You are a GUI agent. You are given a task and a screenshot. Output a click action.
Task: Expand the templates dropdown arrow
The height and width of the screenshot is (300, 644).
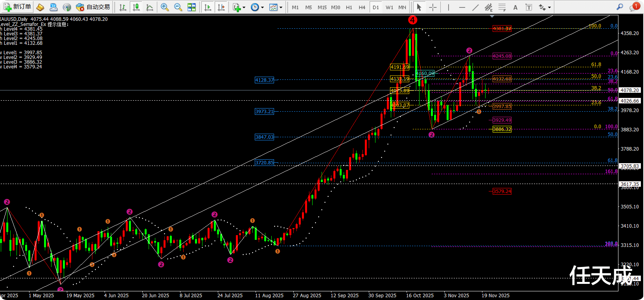coord(281,7)
